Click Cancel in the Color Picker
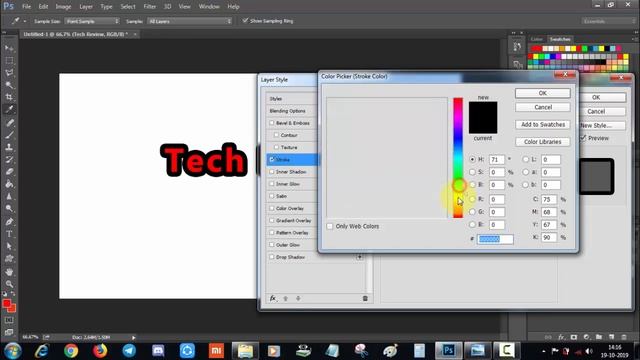640x360 pixels. coord(542,107)
